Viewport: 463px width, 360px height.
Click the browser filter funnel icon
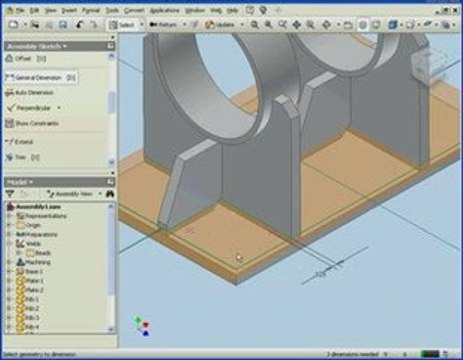coord(10,194)
